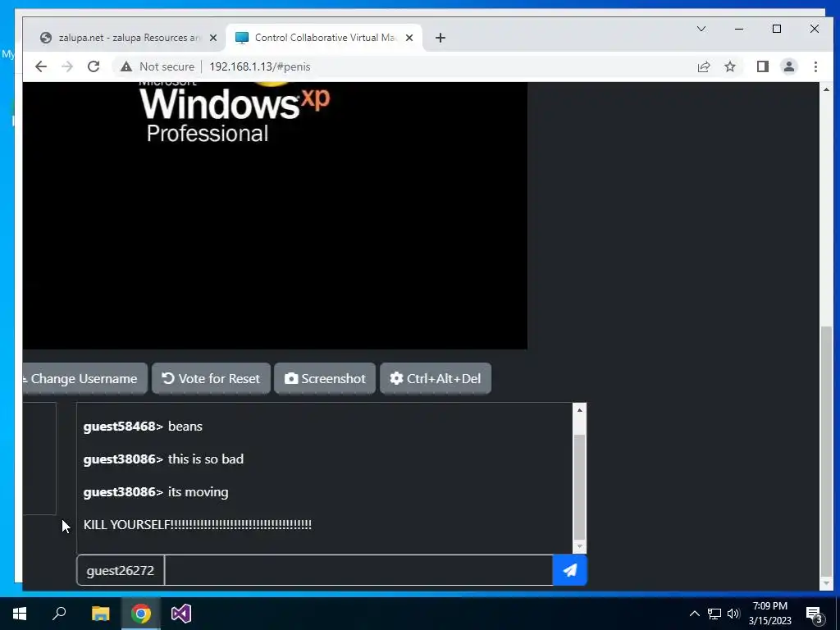Bookmark this page with the star icon

pos(729,66)
